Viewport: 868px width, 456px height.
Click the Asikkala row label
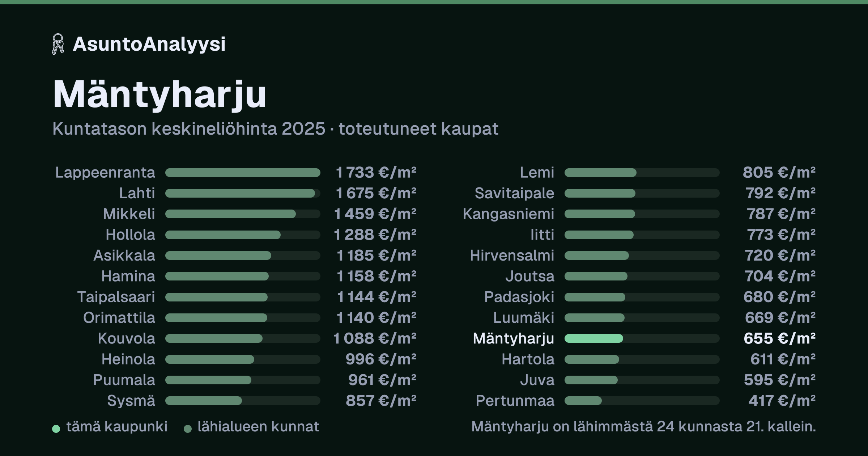tap(124, 256)
